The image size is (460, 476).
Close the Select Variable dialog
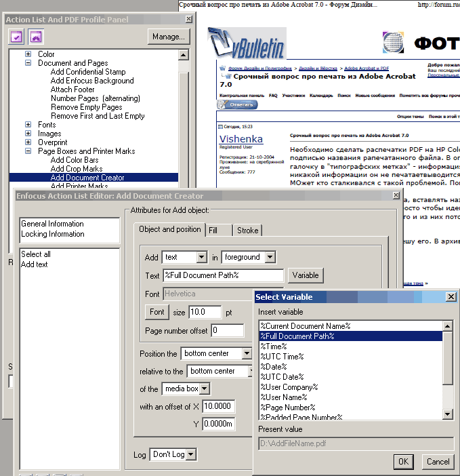pyautogui.click(x=451, y=297)
